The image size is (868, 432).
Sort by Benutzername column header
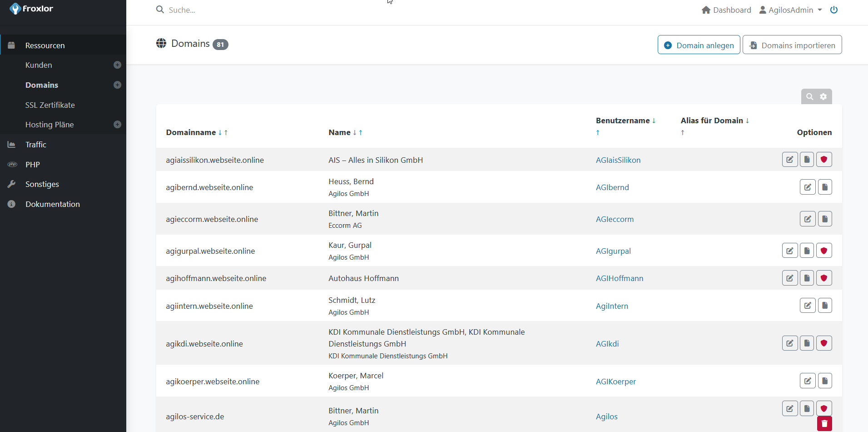pyautogui.click(x=623, y=121)
